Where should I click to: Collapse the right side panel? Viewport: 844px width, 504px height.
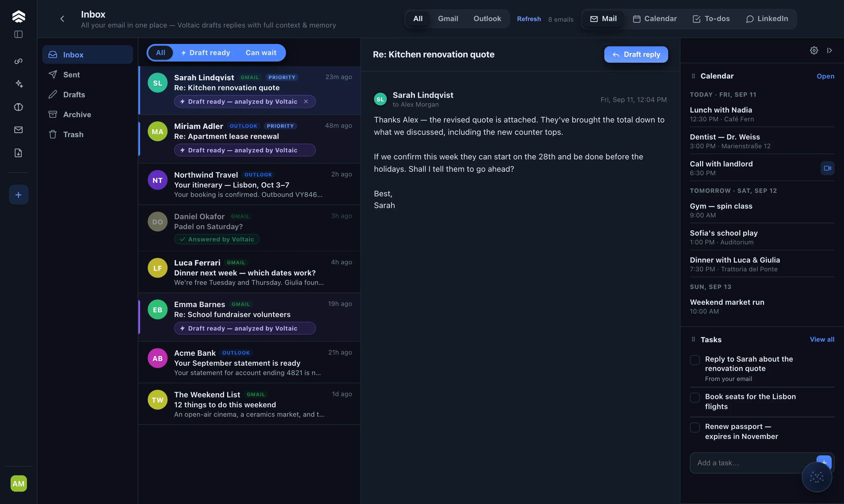(x=829, y=50)
